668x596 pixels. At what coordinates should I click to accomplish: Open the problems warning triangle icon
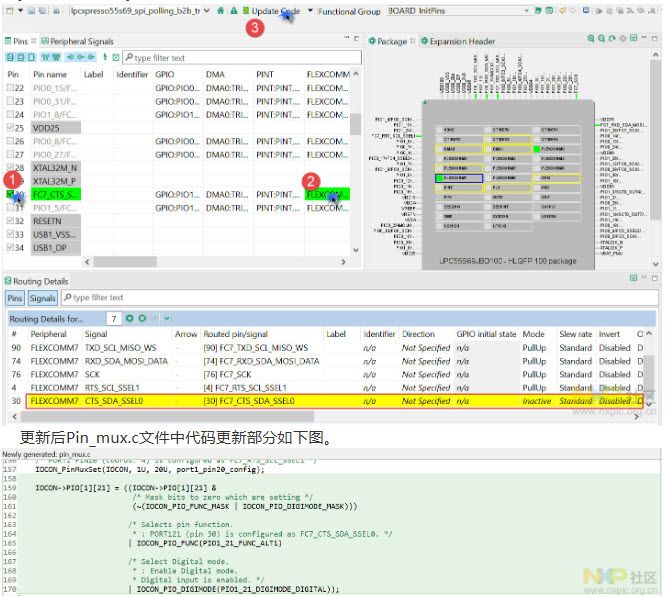[233, 11]
